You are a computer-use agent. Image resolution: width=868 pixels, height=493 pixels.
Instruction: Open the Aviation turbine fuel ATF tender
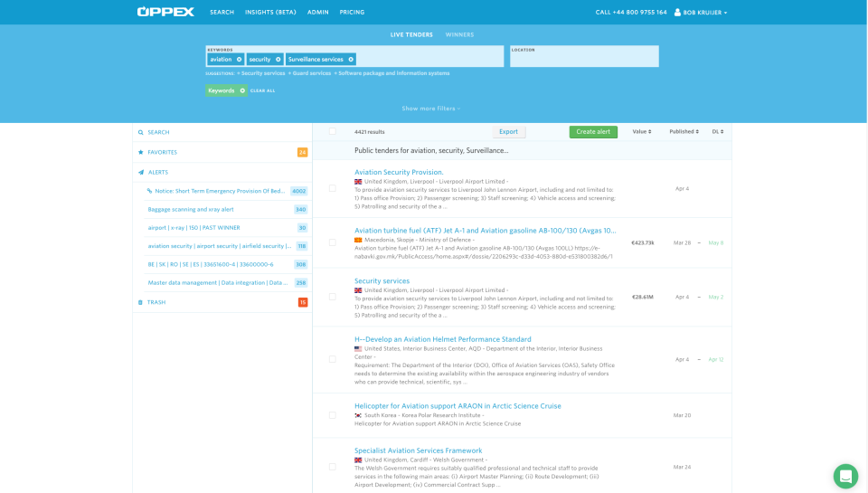pos(485,231)
